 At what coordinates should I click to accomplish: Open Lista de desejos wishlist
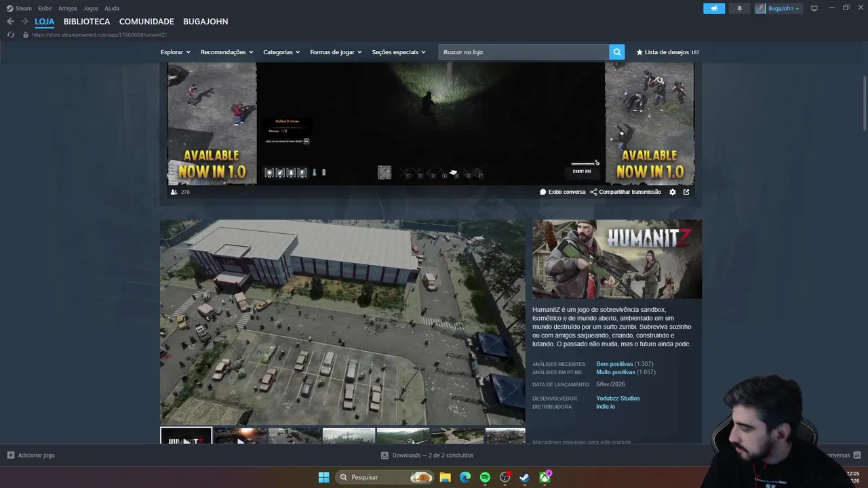coord(667,52)
